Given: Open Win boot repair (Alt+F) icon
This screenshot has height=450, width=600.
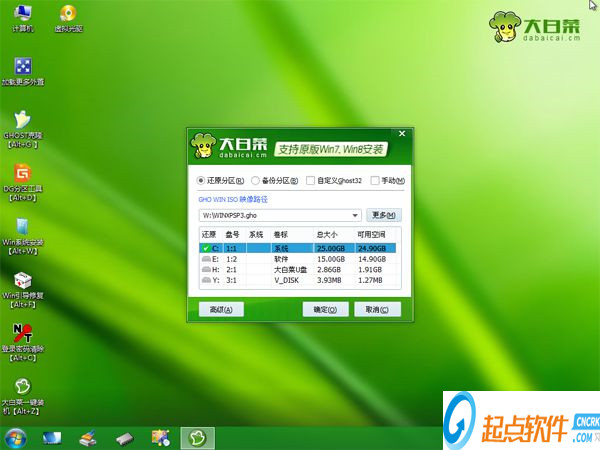Looking at the screenshot, I should tap(23, 290).
